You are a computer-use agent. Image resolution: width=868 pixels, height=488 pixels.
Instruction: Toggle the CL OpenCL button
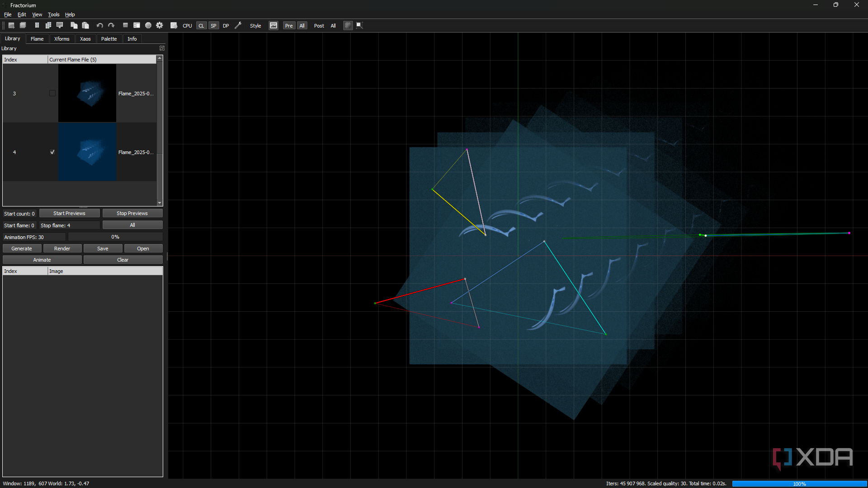tap(201, 26)
